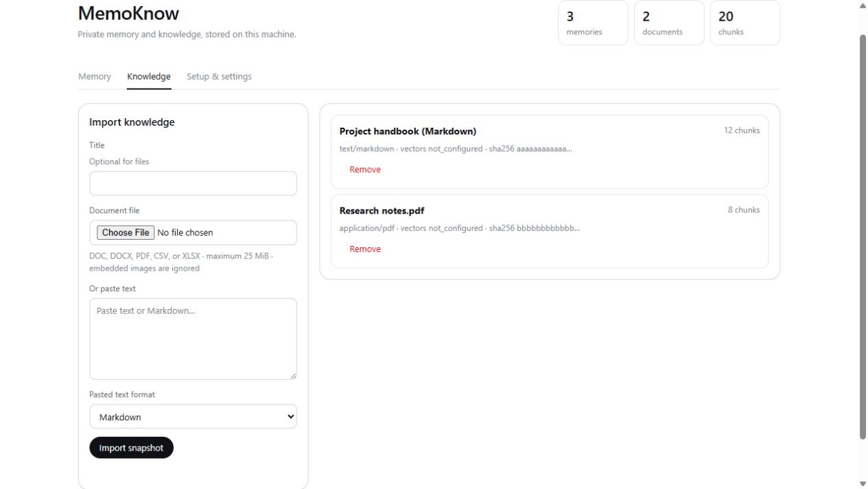Click the vertical scrollbar thumb
Viewport: 868px width, 489px height.
point(863,237)
